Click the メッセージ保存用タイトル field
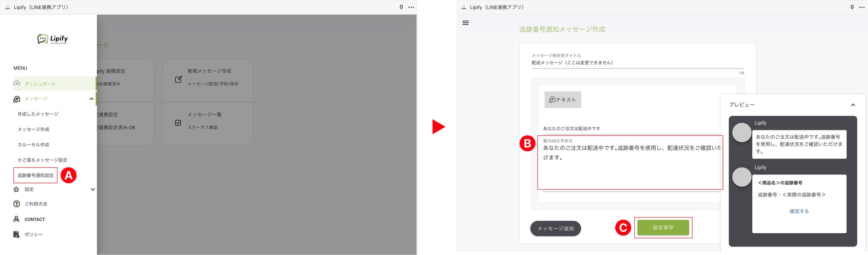 click(x=637, y=63)
